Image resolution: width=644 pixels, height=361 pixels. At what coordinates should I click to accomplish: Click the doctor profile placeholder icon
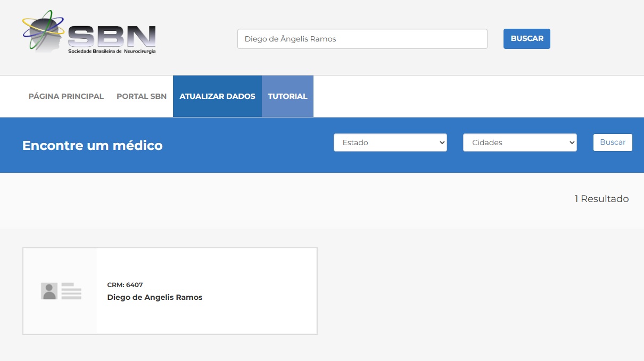tap(61, 291)
